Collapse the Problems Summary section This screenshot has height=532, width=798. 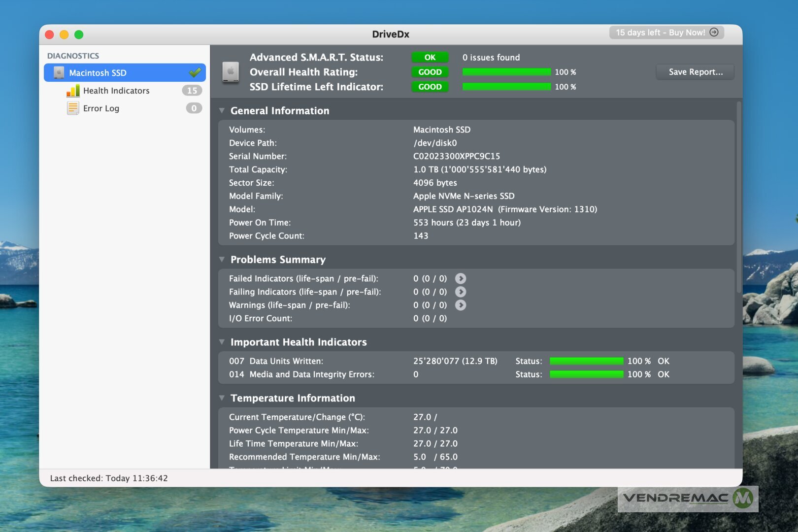[222, 260]
